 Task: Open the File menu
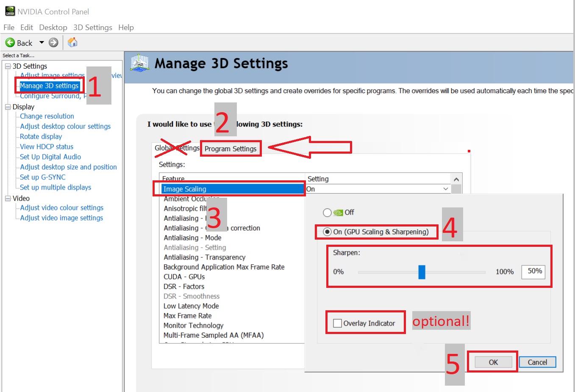pos(9,28)
